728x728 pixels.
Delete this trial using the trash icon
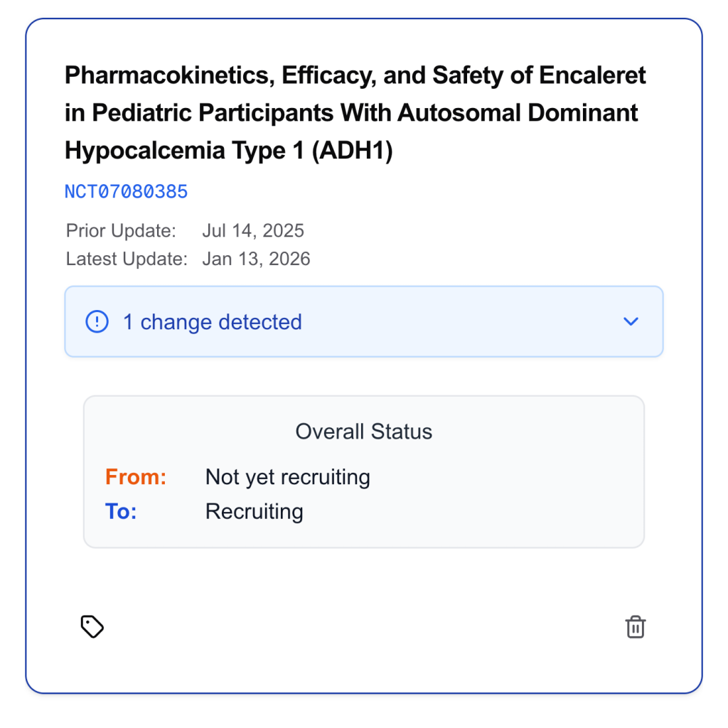point(635,627)
